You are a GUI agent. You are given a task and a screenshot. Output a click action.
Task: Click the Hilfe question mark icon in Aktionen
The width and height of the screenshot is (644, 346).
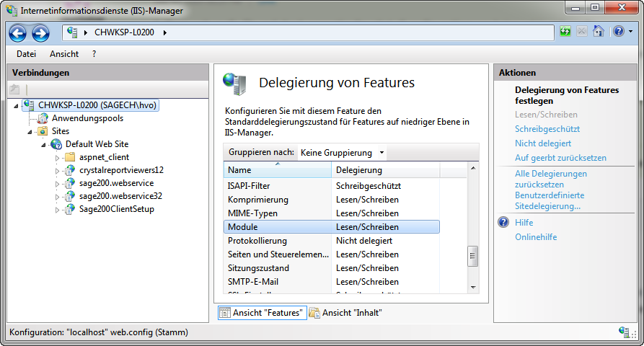click(503, 223)
